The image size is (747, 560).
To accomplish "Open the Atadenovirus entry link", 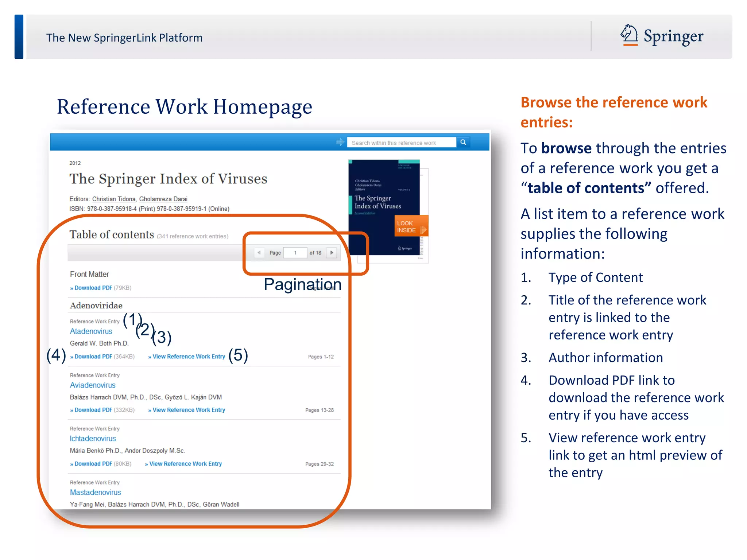I will [x=91, y=331].
